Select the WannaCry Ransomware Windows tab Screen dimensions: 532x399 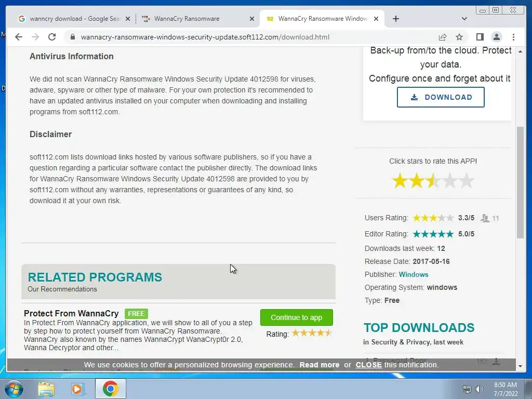pyautogui.click(x=322, y=19)
